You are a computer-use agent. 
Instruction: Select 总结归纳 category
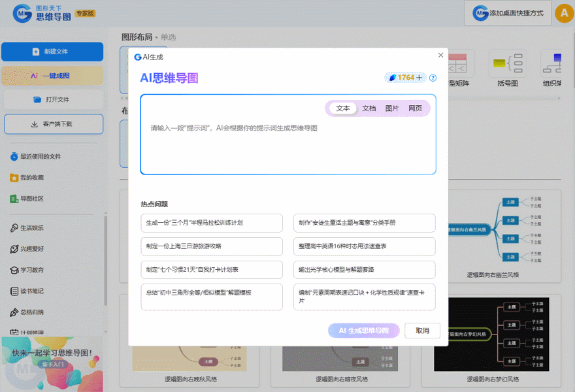tap(27, 312)
